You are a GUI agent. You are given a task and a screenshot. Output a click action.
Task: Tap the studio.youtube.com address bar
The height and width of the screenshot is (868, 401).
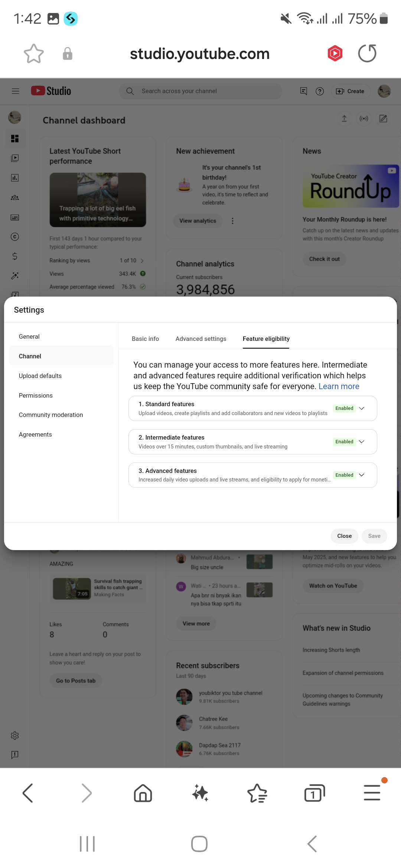[200, 54]
